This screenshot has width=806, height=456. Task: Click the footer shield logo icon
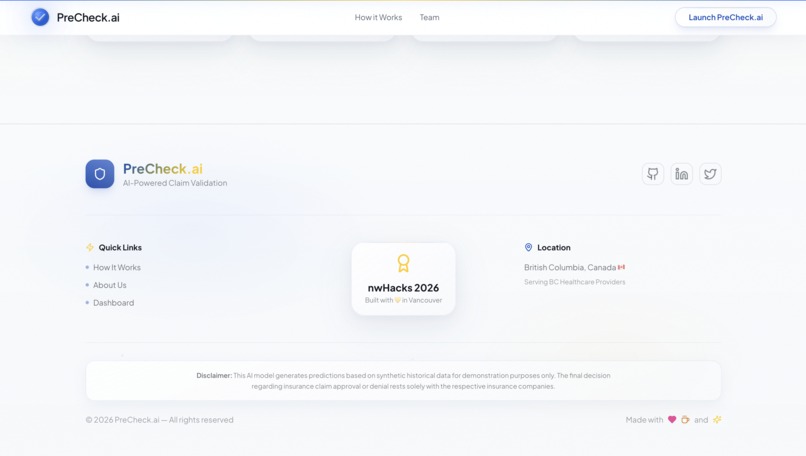100,174
